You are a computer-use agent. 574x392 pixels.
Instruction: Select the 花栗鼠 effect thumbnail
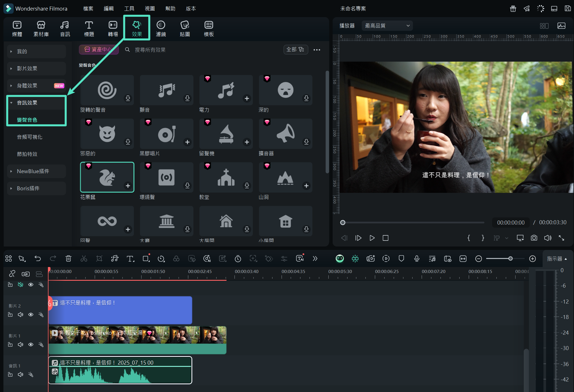coord(107,177)
